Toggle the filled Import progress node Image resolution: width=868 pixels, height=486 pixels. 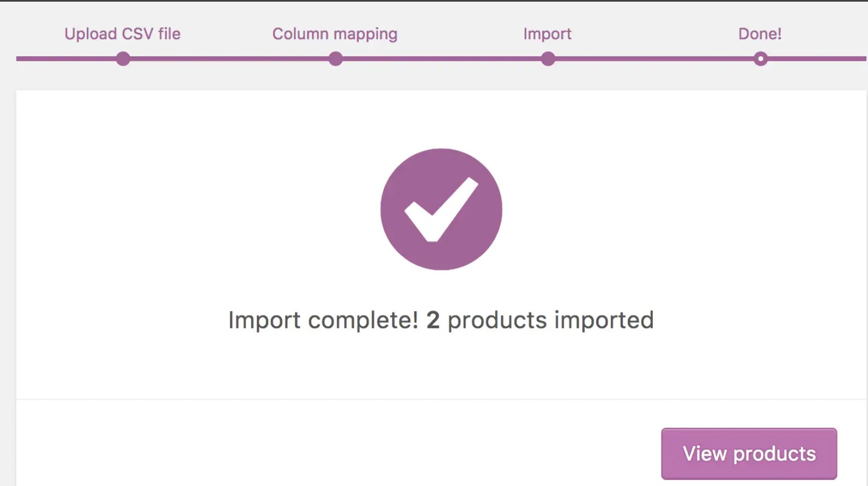(547, 57)
